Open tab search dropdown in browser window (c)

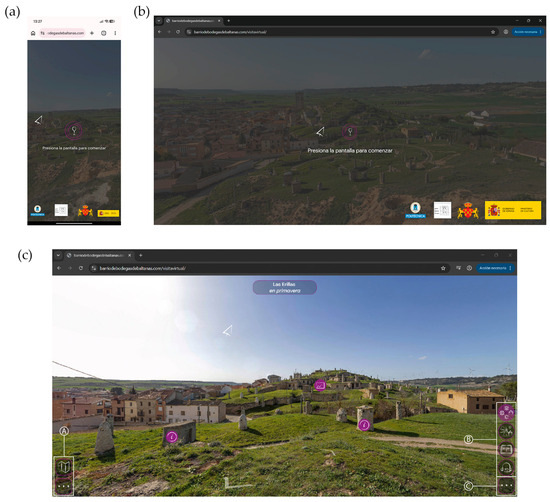click(x=58, y=255)
